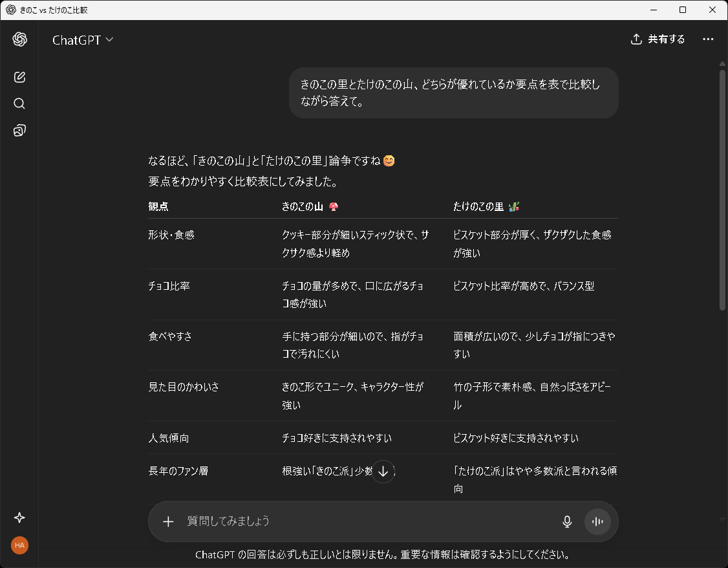728x568 pixels.
Task: Open chat search via the magnifier icon
Action: point(19,104)
